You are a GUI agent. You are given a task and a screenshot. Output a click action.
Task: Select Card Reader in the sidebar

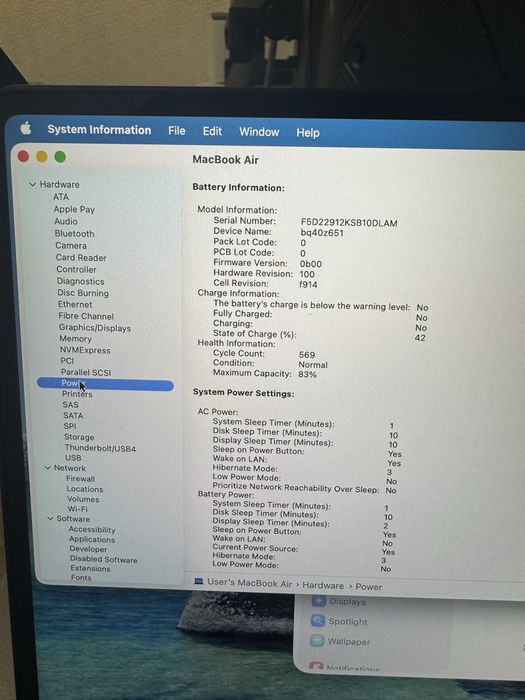(x=81, y=258)
